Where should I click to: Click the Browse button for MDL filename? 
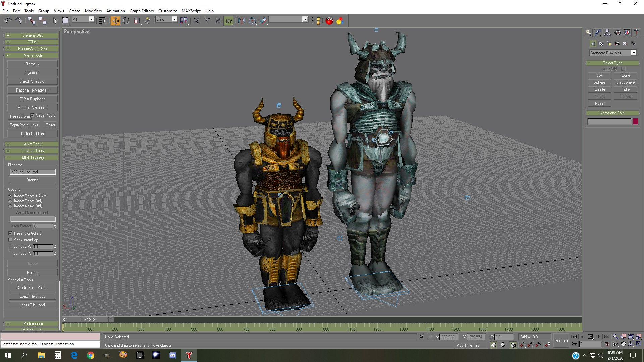pyautogui.click(x=33, y=180)
